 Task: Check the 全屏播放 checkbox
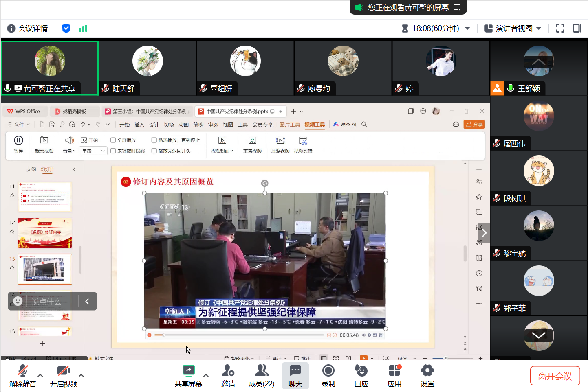point(113,140)
